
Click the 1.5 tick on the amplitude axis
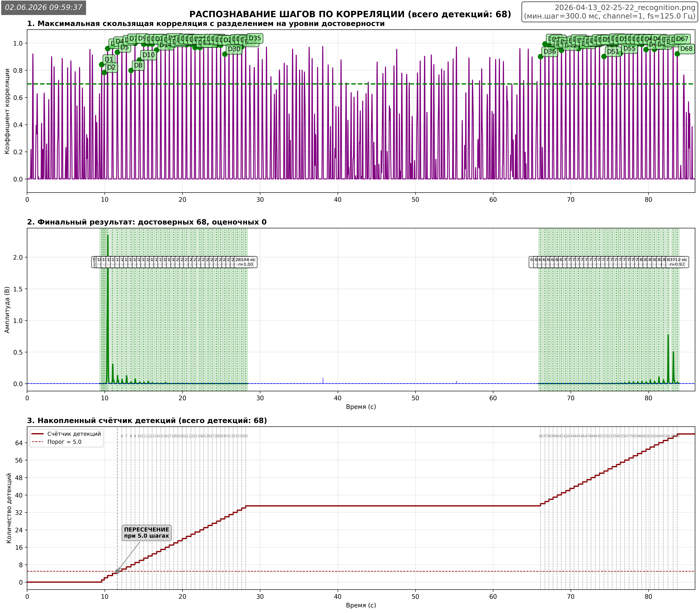pos(18,289)
